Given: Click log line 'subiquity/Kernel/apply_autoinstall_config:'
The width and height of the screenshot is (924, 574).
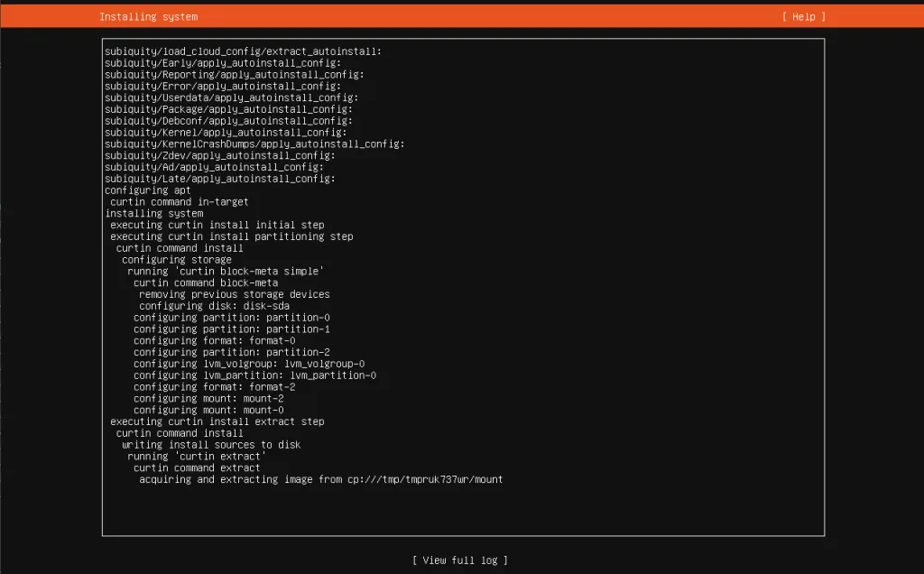Looking at the screenshot, I should click(226, 133).
